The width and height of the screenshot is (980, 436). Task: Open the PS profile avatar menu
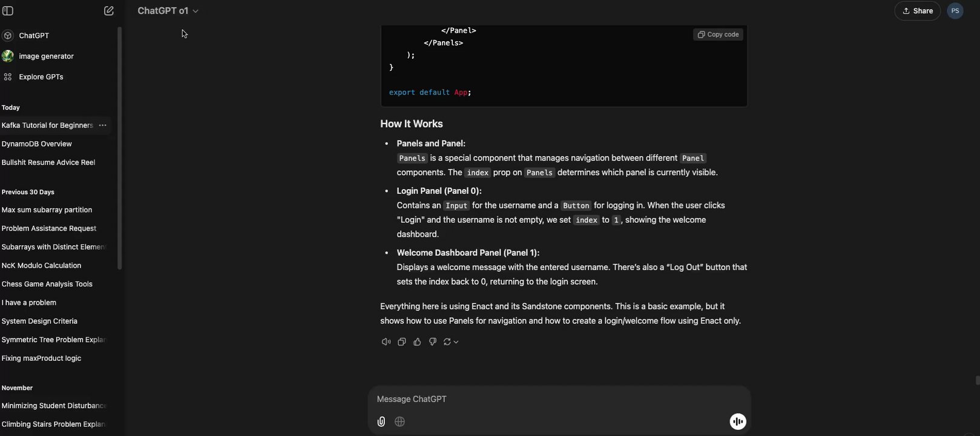[955, 11]
